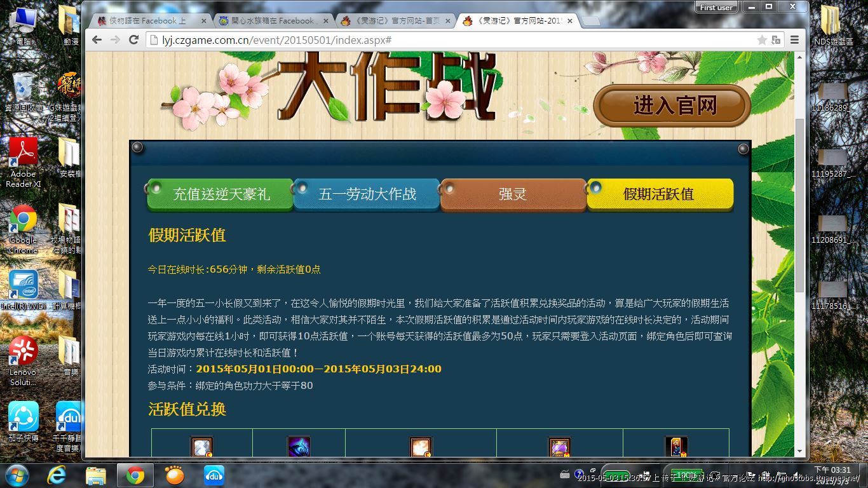This screenshot has width=868, height=488.
Task: Switch to the 五一劳动大作战 tab
Action: (367, 194)
